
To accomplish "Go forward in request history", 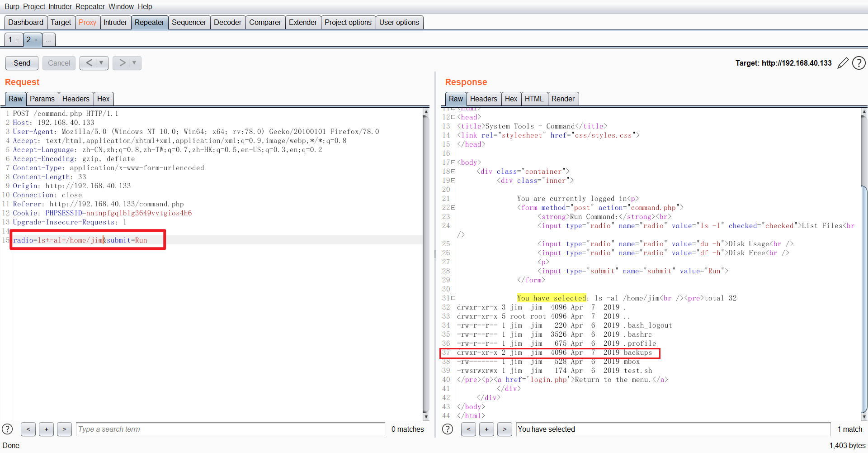I will coord(122,63).
